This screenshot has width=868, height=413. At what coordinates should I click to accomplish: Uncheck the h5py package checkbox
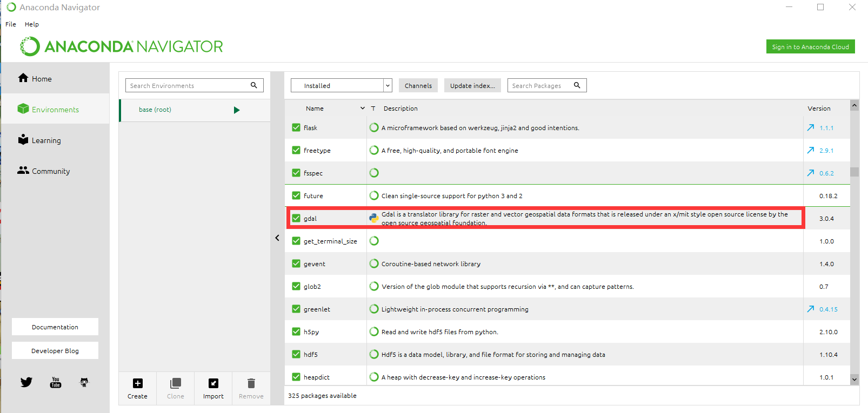click(296, 331)
